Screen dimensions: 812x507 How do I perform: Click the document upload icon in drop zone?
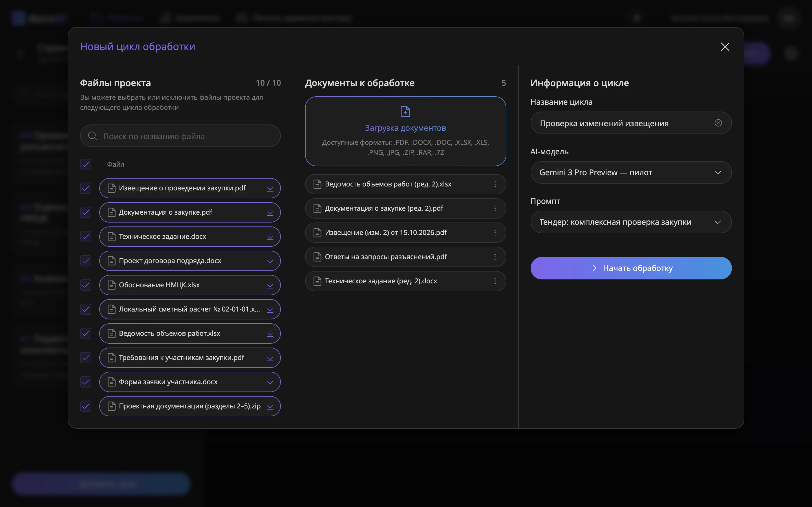click(x=405, y=111)
